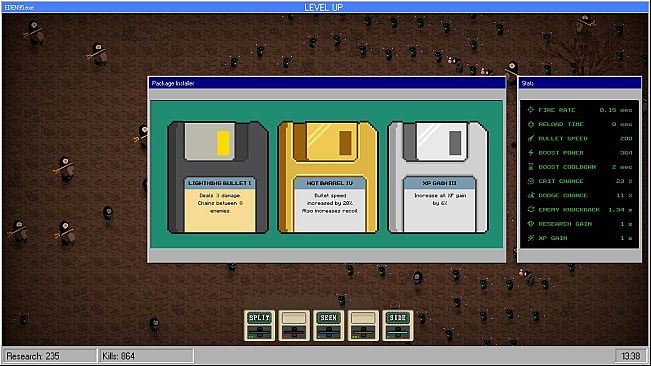This screenshot has height=366, width=651.
Task: Click the empty slot between SEEK and SIDE
Action: (x=363, y=326)
